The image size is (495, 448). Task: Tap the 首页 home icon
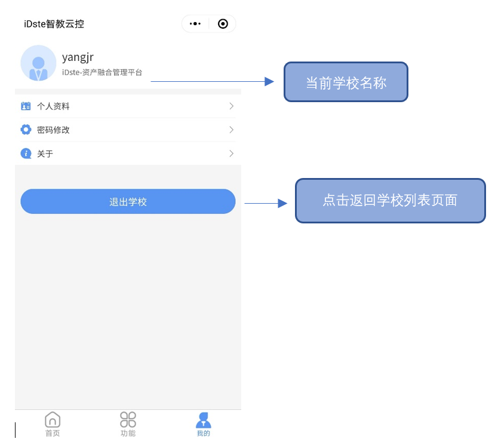(53, 419)
